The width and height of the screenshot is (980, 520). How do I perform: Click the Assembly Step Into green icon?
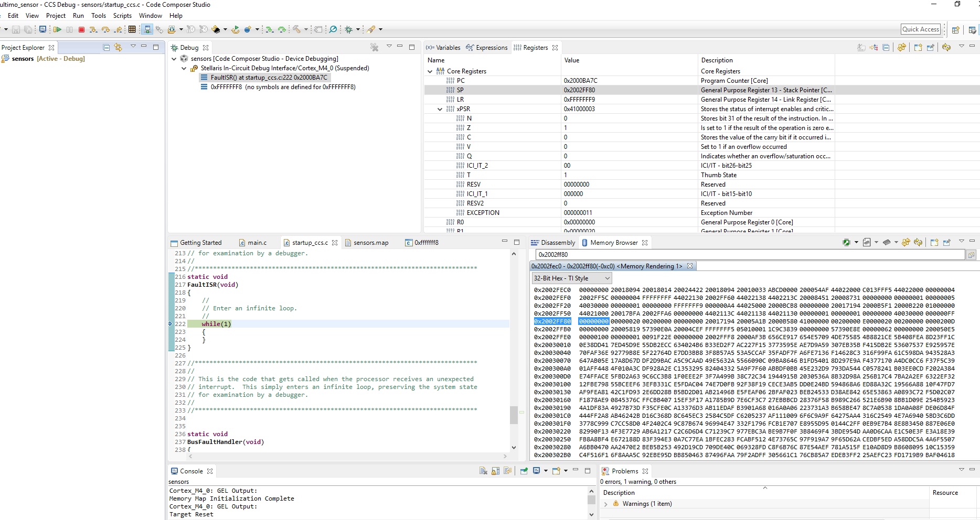click(270, 29)
